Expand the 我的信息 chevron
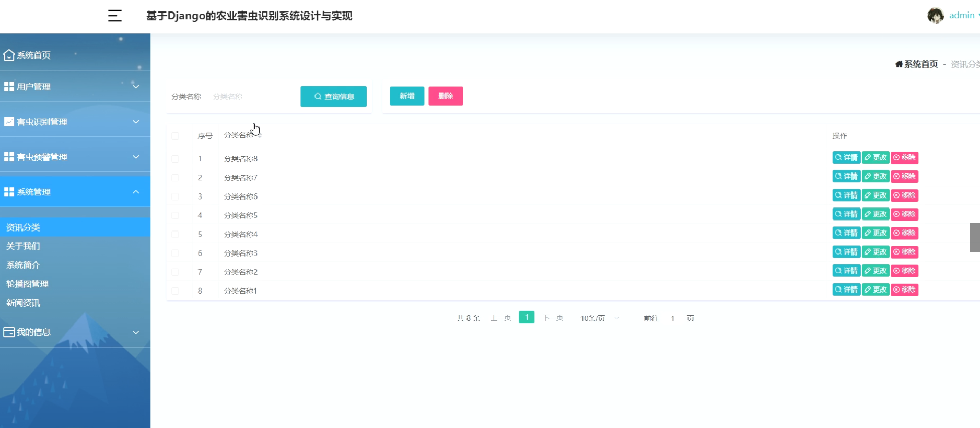The image size is (980, 428). tap(136, 332)
